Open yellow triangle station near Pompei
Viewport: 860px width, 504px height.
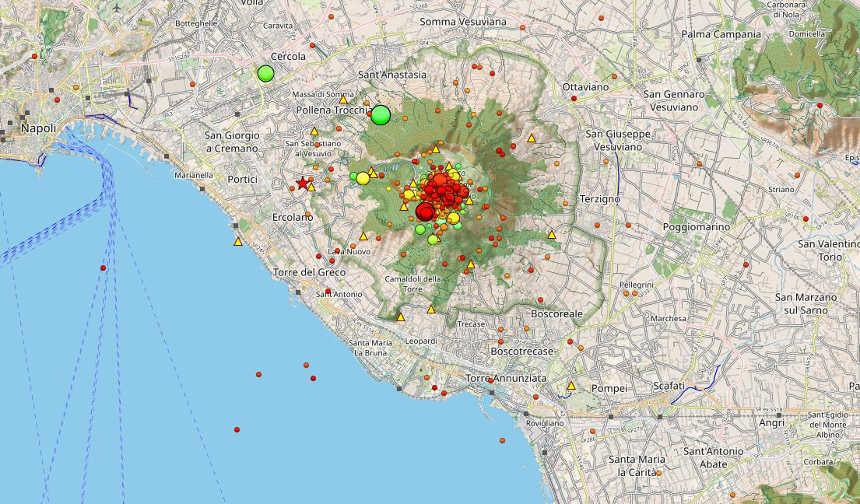coord(571,386)
